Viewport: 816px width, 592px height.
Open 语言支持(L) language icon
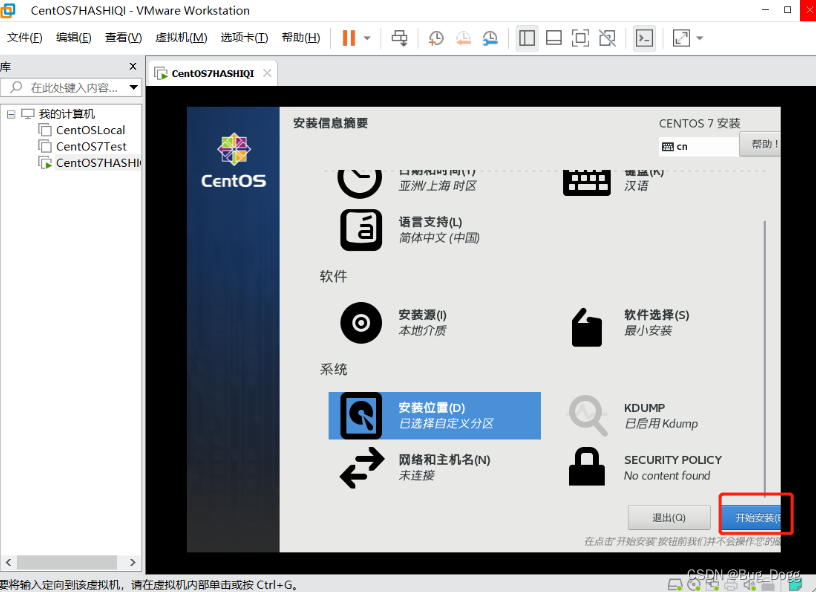tap(361, 230)
